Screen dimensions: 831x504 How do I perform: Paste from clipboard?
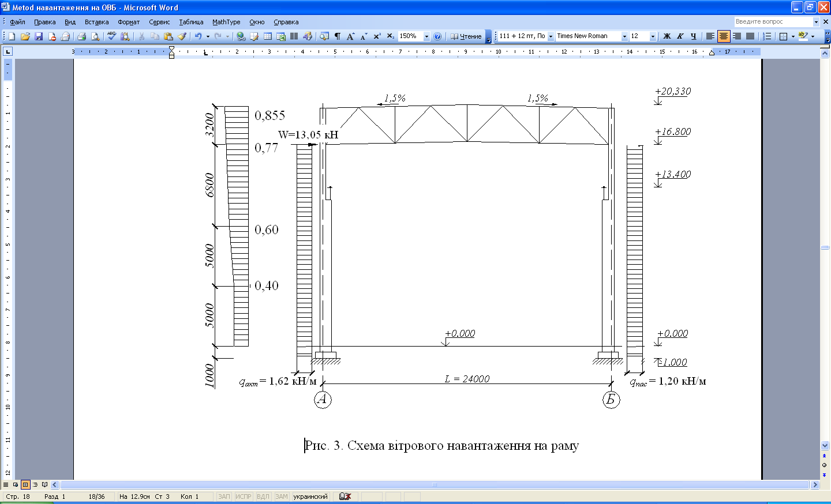coord(168,36)
